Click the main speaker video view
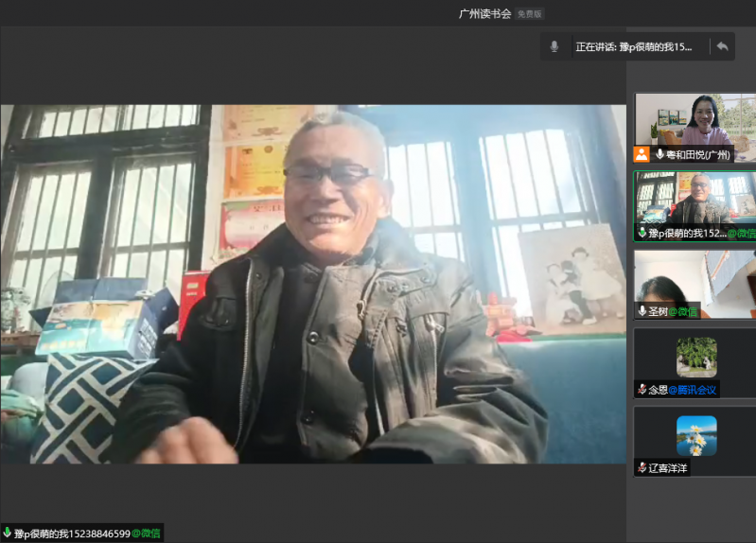The image size is (756, 543). [x=313, y=284]
